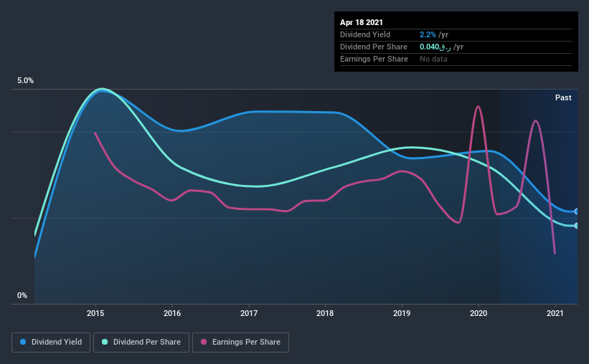589x364 pixels.
Task: Toggle the Dividend Yield legend button
Action: [51, 343]
